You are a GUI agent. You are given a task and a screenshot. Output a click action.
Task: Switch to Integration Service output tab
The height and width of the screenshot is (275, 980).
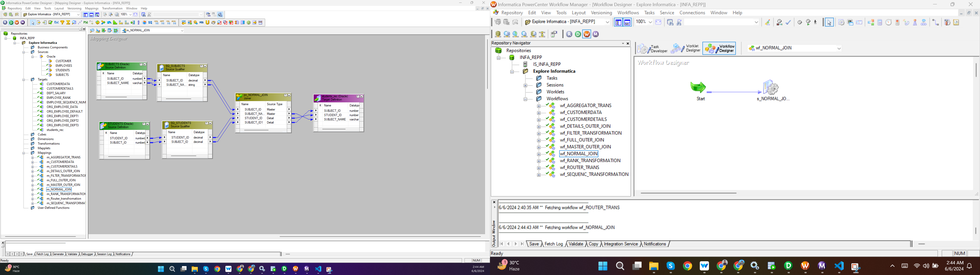pyautogui.click(x=620, y=244)
